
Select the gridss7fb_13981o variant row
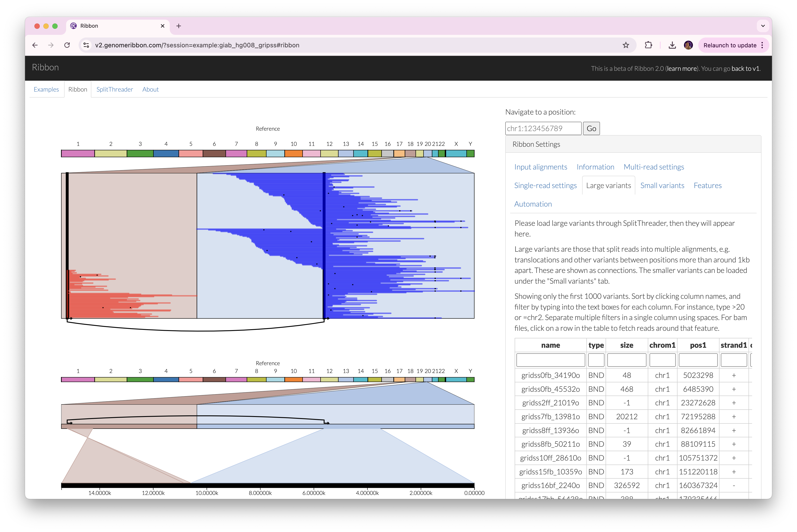pos(550,417)
